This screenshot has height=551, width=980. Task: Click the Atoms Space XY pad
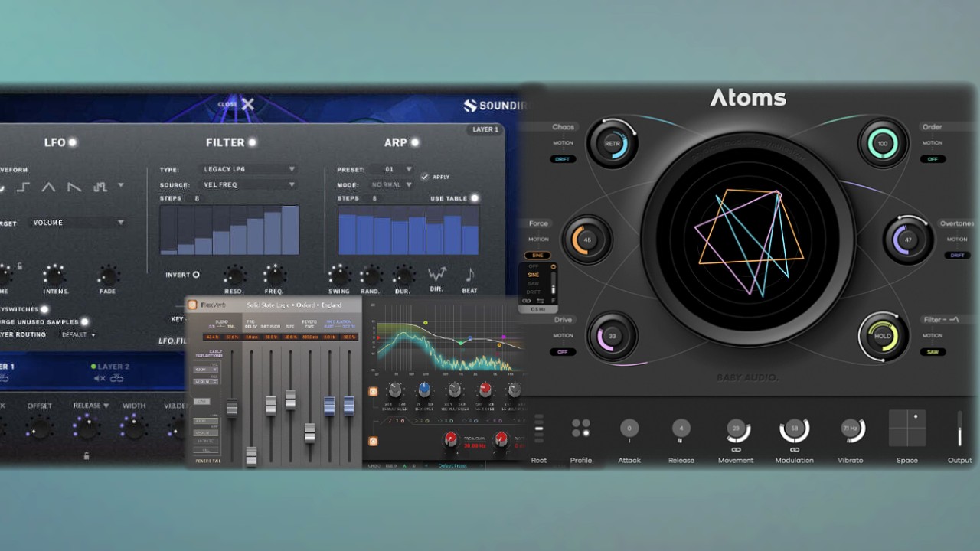907,429
